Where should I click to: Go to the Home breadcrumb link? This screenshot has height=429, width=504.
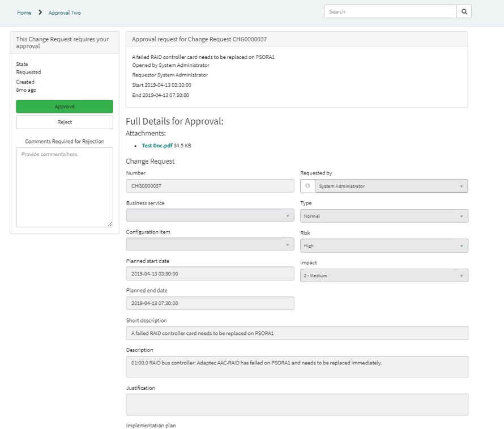pos(24,12)
